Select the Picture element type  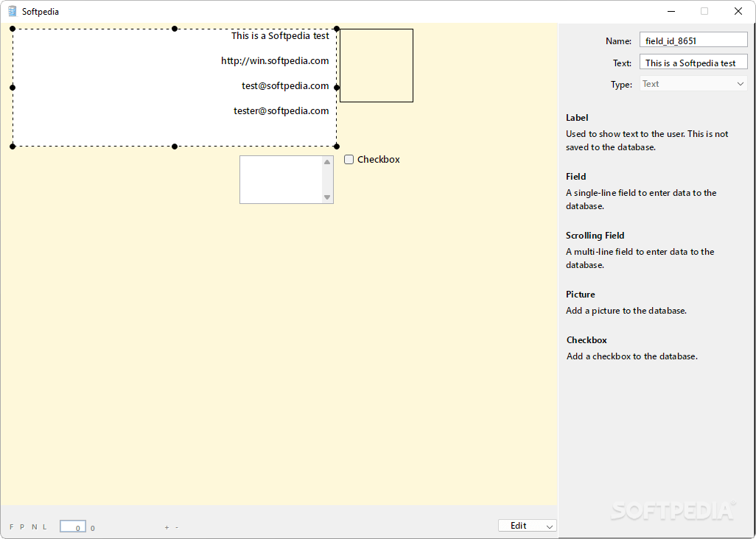click(x=580, y=295)
